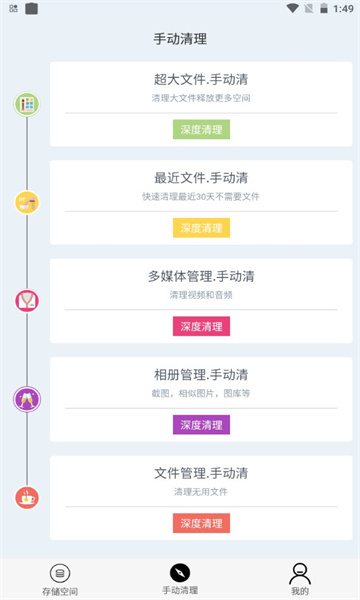Open the 存储空间 storage tab icon
Image resolution: width=360 pixels, height=600 pixels.
point(60,573)
